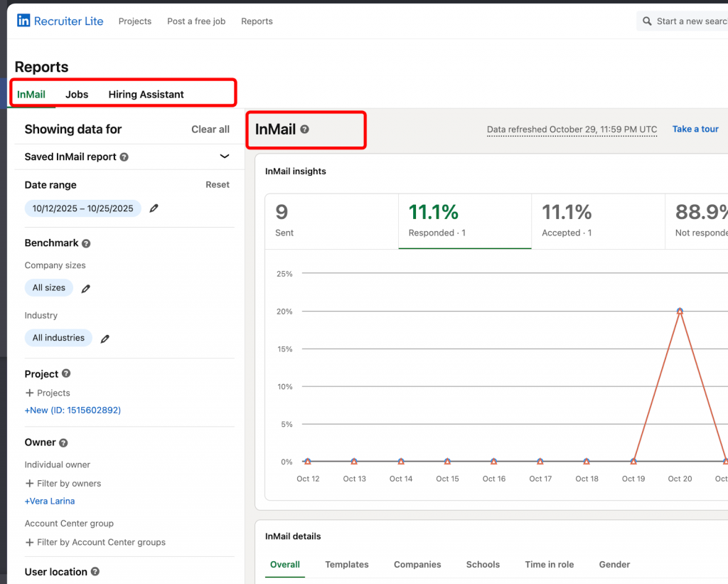
Task: Switch to the Jobs tab
Action: pos(76,94)
